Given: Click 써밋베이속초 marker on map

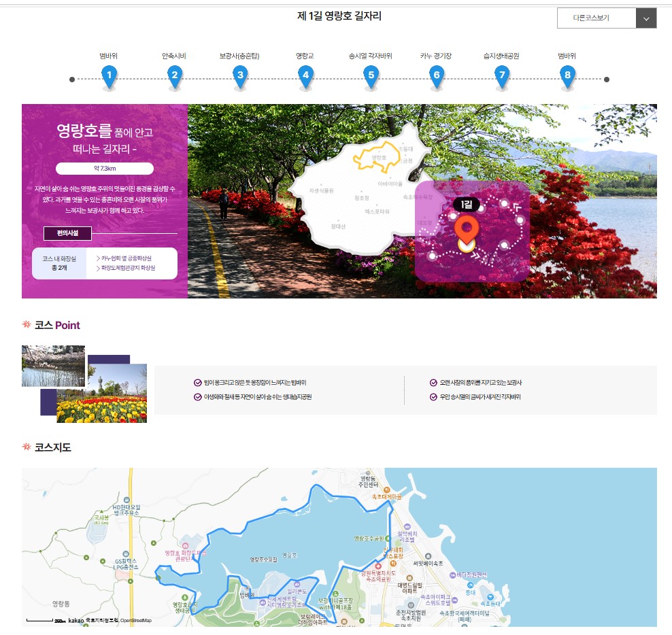Looking at the screenshot, I should [x=428, y=557].
